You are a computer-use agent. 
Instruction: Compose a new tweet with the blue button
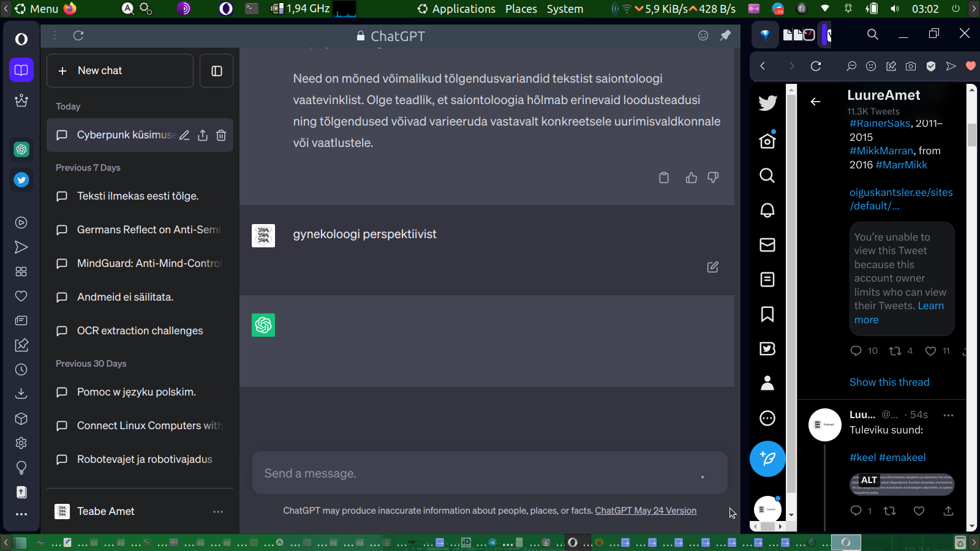(767, 459)
